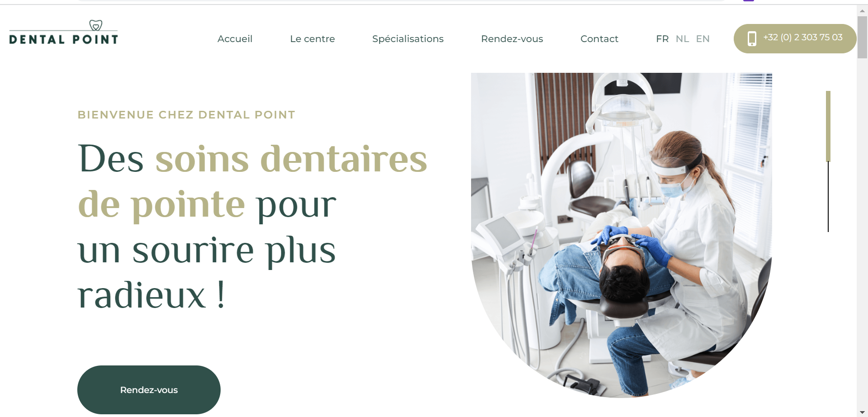This screenshot has width=868, height=417.
Task: Click the phone icon in the call button
Action: tap(752, 38)
